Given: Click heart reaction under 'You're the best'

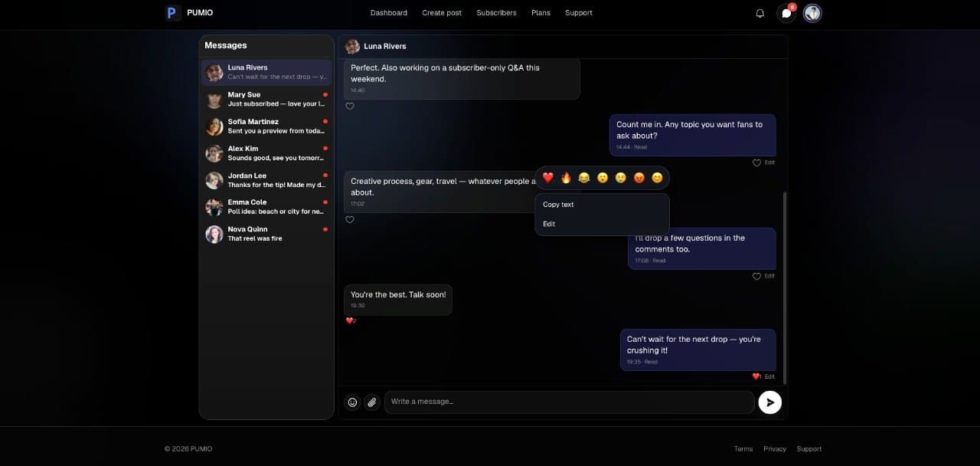Looking at the screenshot, I should pyautogui.click(x=350, y=321).
